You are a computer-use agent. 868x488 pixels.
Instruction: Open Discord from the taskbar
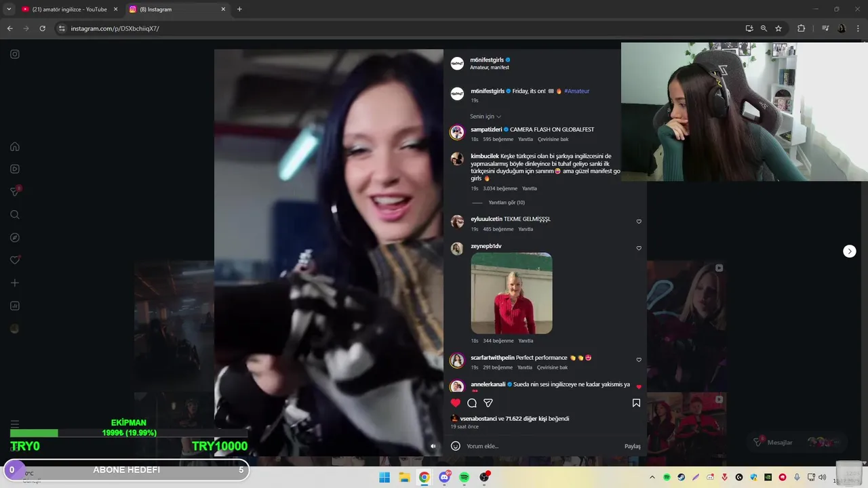click(444, 477)
